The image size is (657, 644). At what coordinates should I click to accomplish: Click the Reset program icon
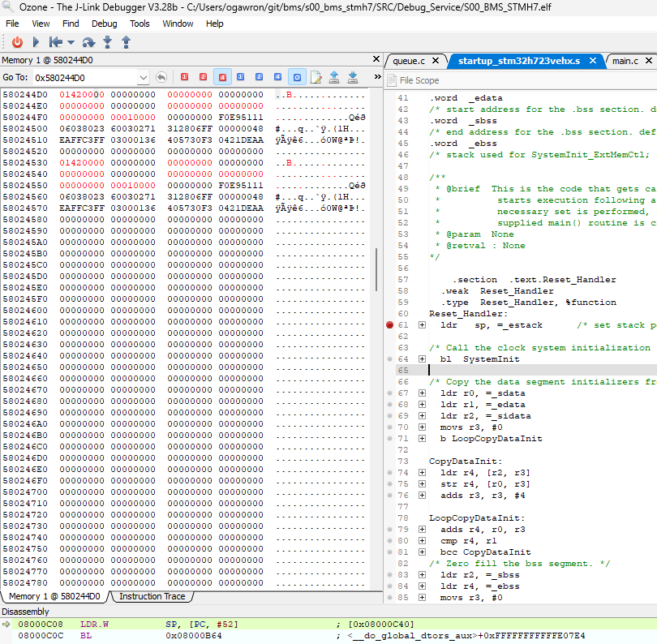[55, 42]
